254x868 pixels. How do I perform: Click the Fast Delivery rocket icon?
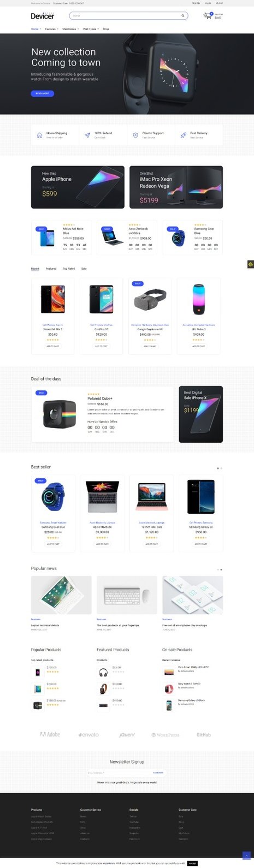click(x=184, y=135)
